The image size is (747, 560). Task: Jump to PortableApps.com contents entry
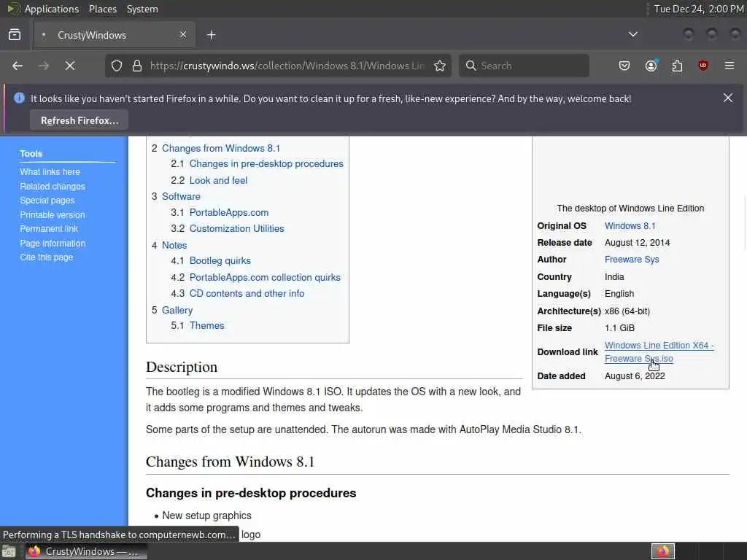point(228,212)
